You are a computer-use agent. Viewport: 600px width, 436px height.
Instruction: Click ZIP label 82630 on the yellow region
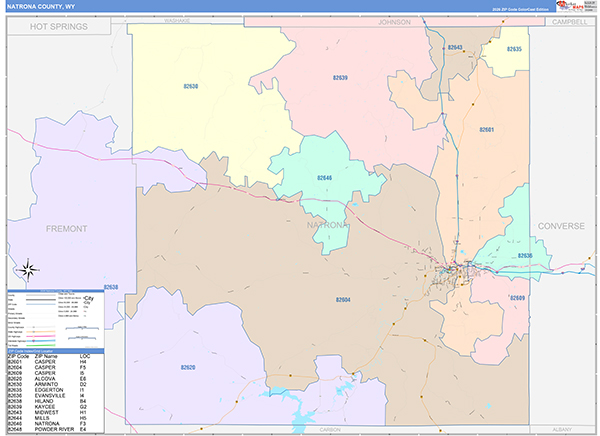point(191,86)
